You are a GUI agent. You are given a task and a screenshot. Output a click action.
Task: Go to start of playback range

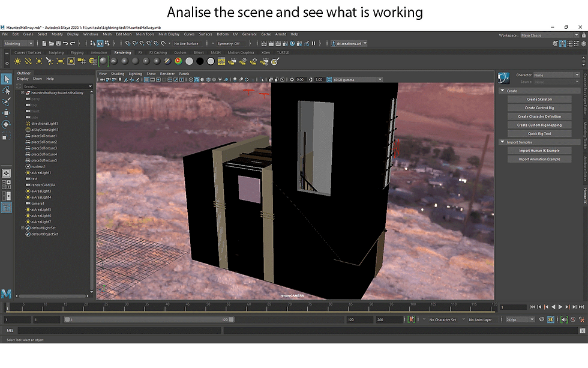pos(532,307)
